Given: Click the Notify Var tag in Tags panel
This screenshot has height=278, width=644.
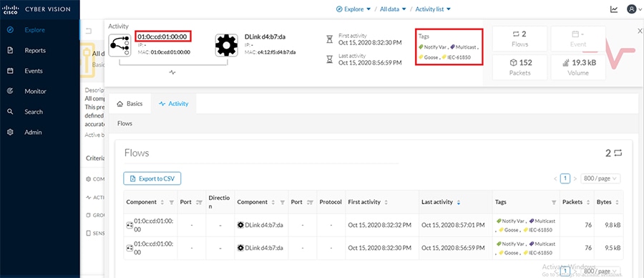Looking at the screenshot, I should click(x=432, y=47).
